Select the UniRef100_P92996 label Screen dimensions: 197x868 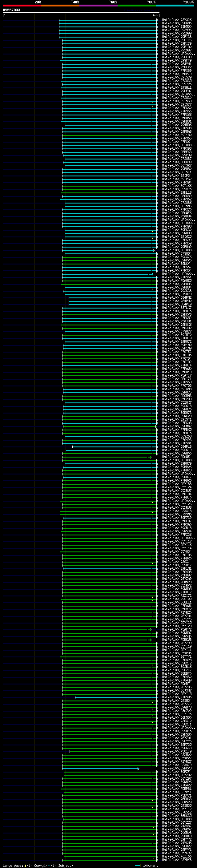(176, 30)
